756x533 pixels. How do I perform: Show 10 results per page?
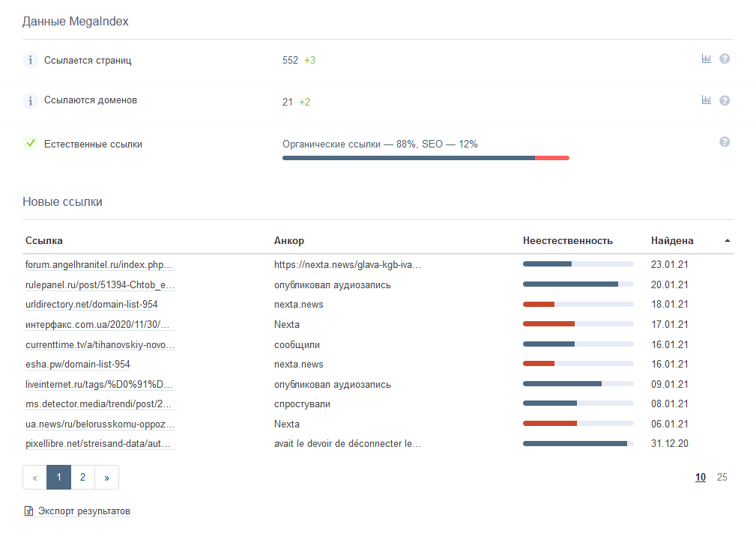click(700, 478)
